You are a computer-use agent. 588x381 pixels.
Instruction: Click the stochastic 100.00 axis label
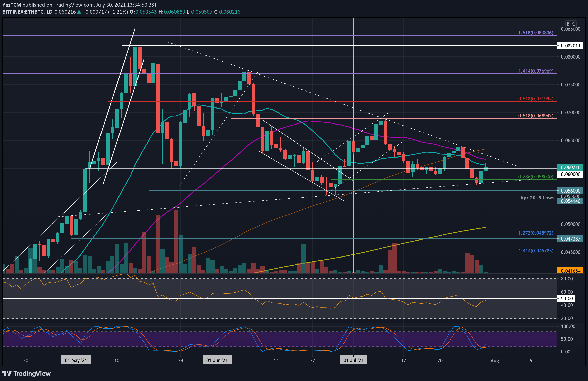568,326
